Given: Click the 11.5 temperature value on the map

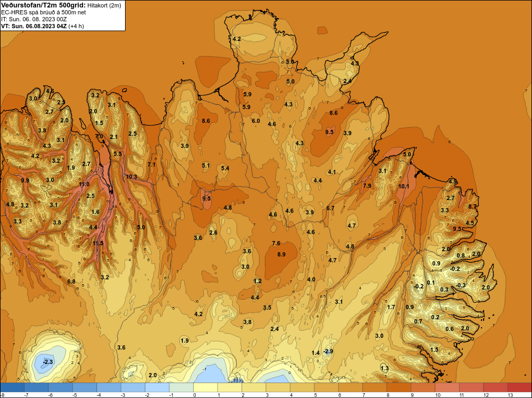Looking at the screenshot, I should tap(98, 243).
